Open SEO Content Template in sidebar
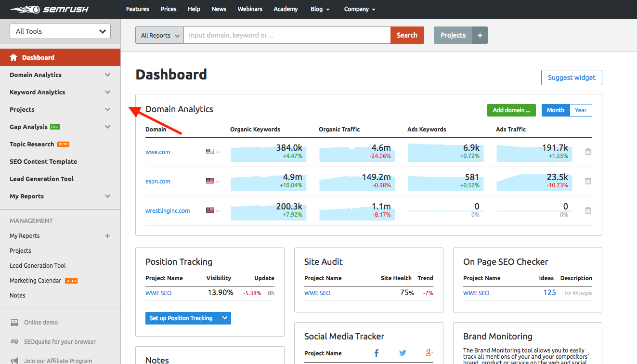 pos(43,162)
